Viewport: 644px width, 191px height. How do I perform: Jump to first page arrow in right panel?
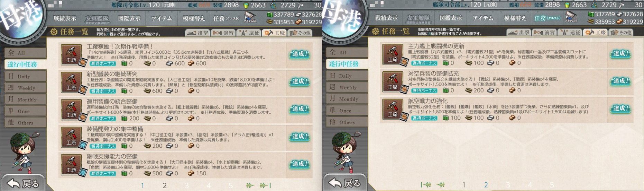[426, 185]
